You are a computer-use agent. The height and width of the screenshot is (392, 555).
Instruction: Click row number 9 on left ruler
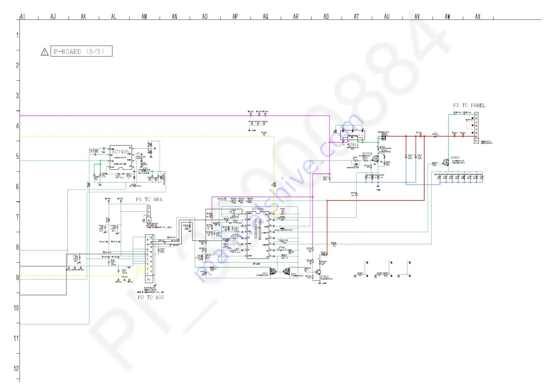(17, 277)
